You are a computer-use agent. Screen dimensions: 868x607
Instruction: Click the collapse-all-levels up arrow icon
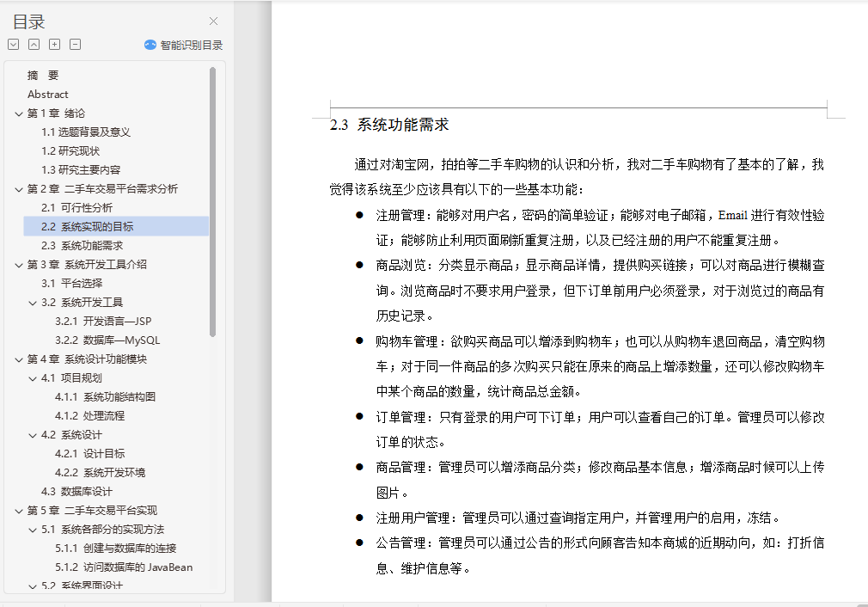pos(34,45)
